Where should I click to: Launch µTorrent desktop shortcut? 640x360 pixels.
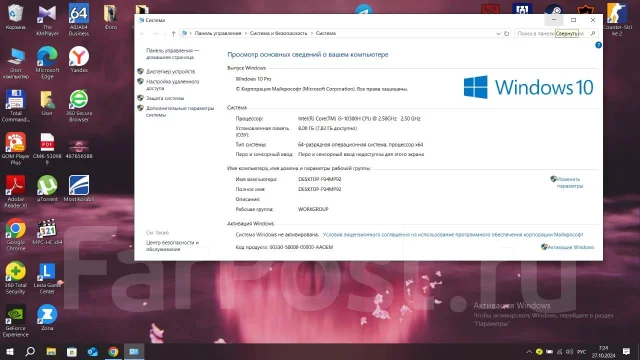tap(47, 188)
